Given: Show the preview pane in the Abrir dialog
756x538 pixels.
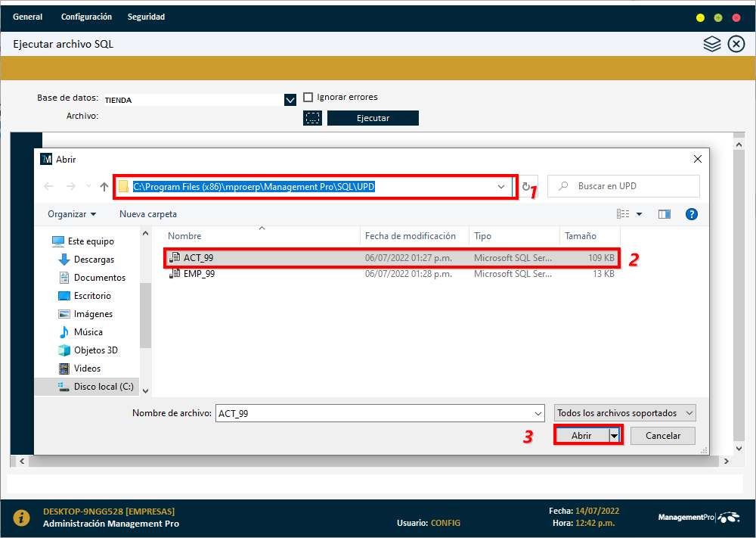Looking at the screenshot, I should pyautogui.click(x=664, y=214).
